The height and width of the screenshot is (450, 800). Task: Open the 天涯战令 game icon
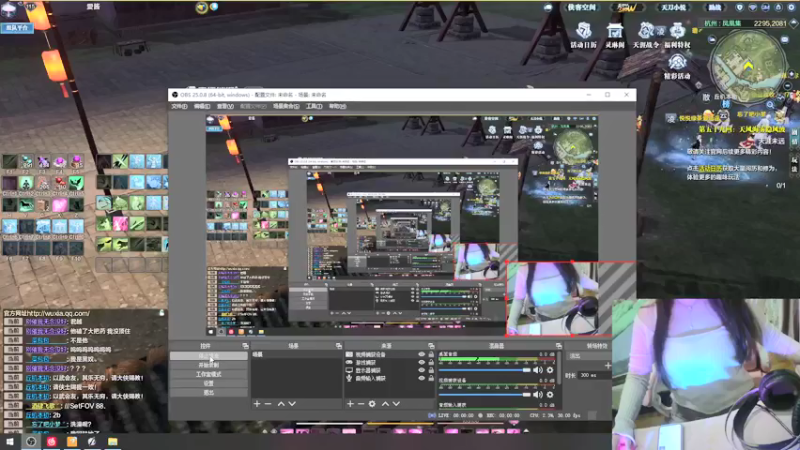tap(646, 35)
